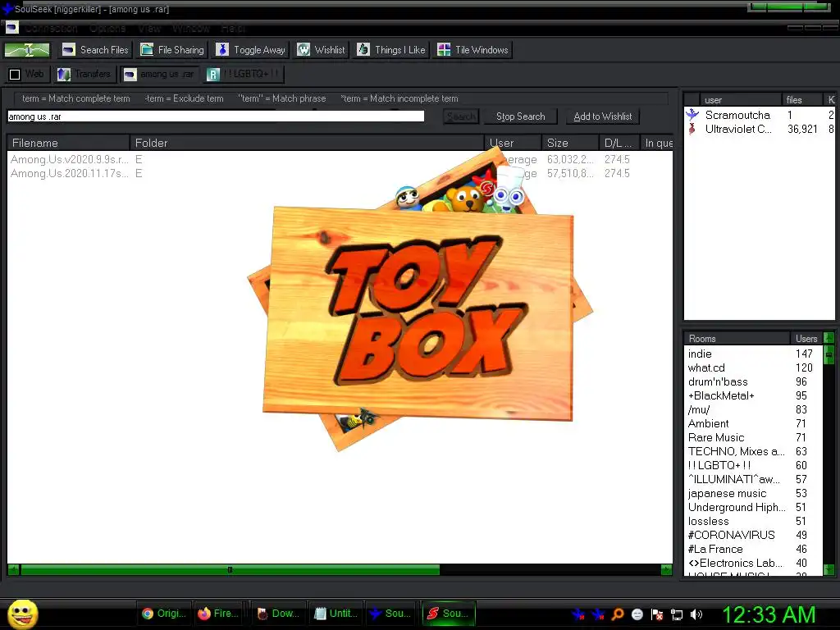Click the Search Files binoculars icon
840x630 pixels.
coord(69,50)
